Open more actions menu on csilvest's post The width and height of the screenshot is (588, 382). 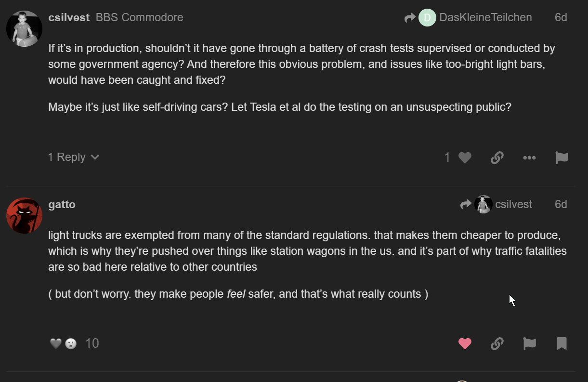point(529,158)
